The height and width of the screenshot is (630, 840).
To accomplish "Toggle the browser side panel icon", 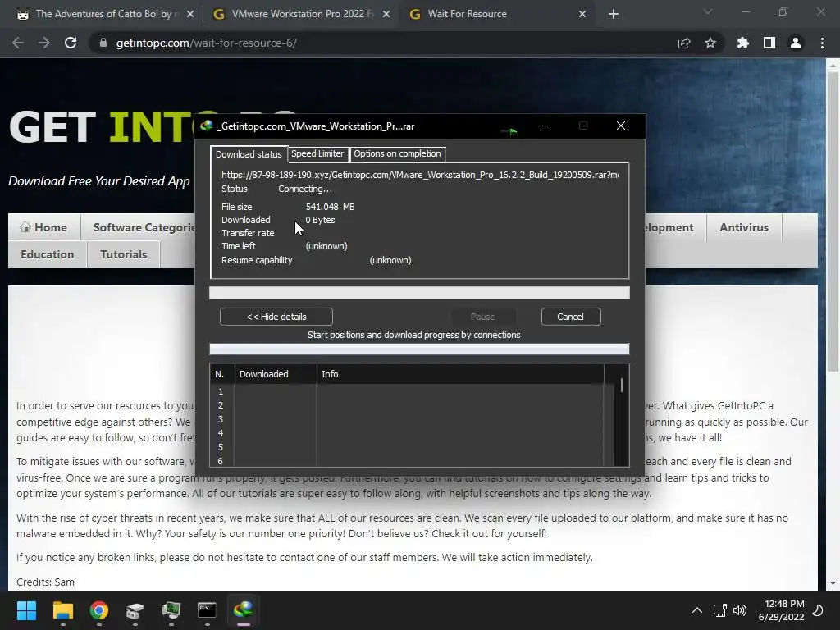I will click(769, 43).
